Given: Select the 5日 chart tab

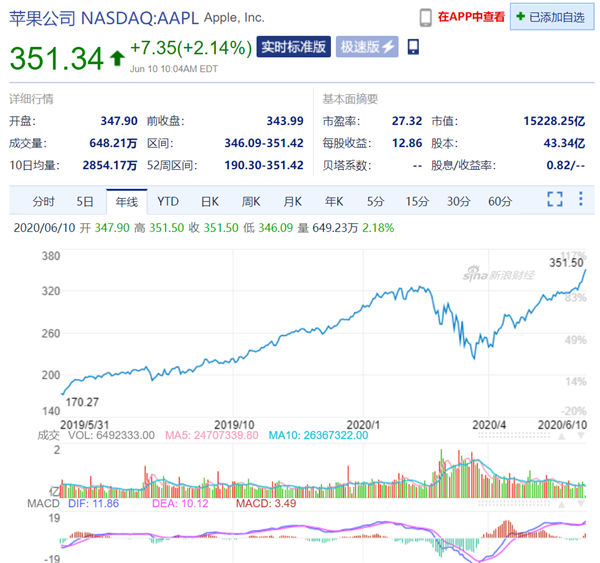Looking at the screenshot, I should [x=85, y=201].
